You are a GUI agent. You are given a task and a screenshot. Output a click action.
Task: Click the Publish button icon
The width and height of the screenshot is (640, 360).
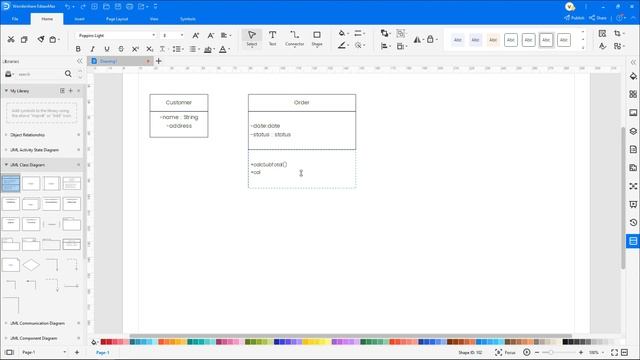567,18
